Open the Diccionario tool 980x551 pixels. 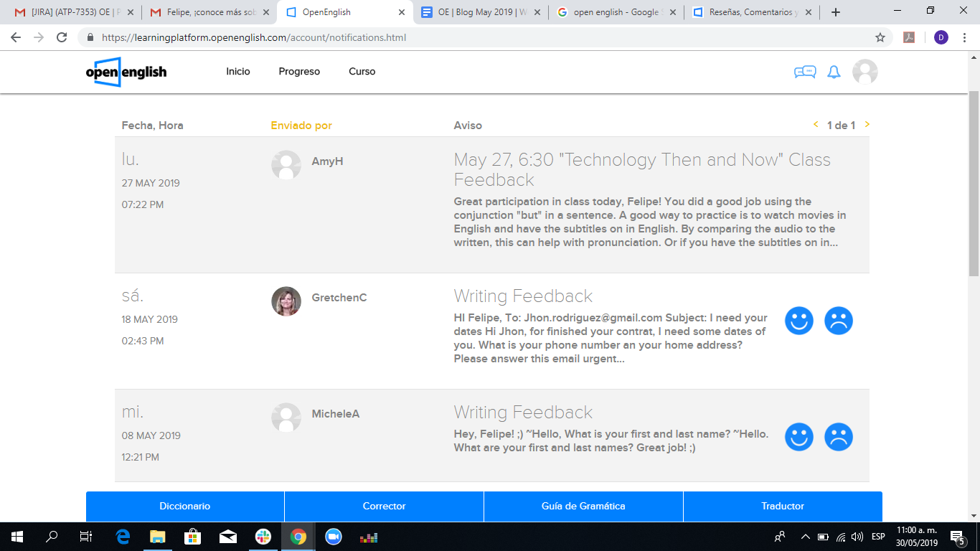(185, 507)
